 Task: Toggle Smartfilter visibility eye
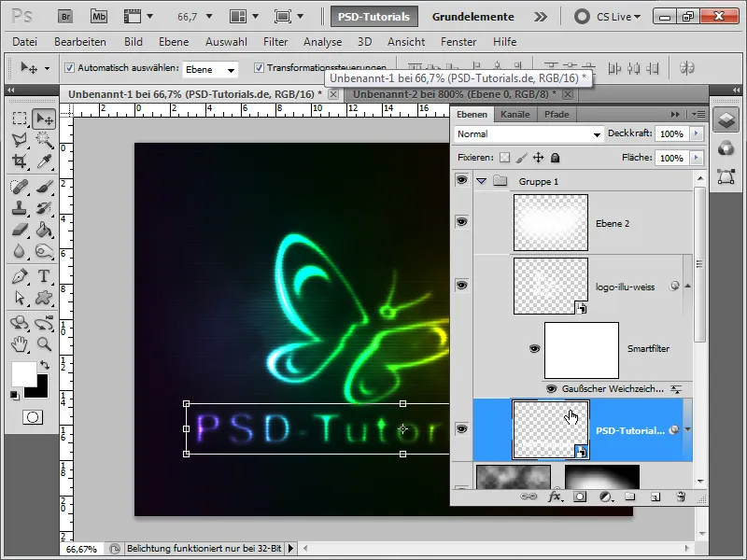534,348
